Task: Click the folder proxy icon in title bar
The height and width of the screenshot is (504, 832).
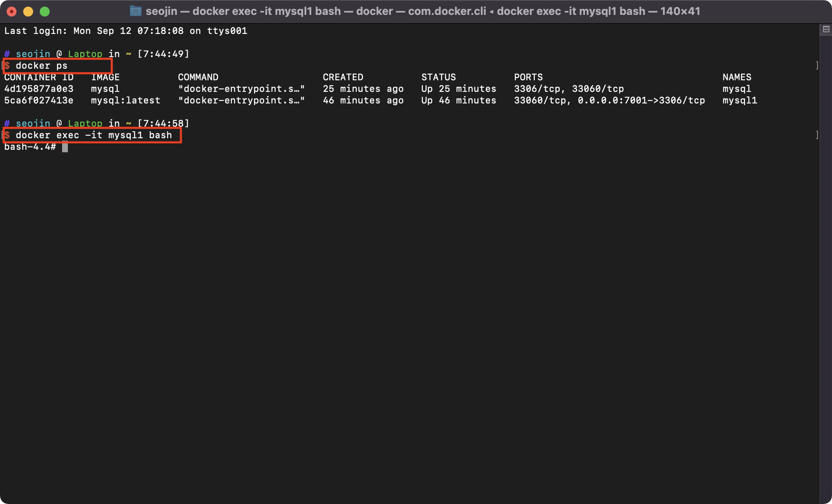Action: (x=135, y=11)
